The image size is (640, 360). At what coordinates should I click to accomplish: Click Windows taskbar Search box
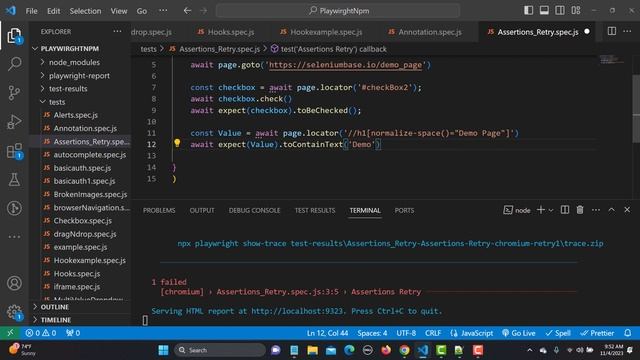coord(220,350)
